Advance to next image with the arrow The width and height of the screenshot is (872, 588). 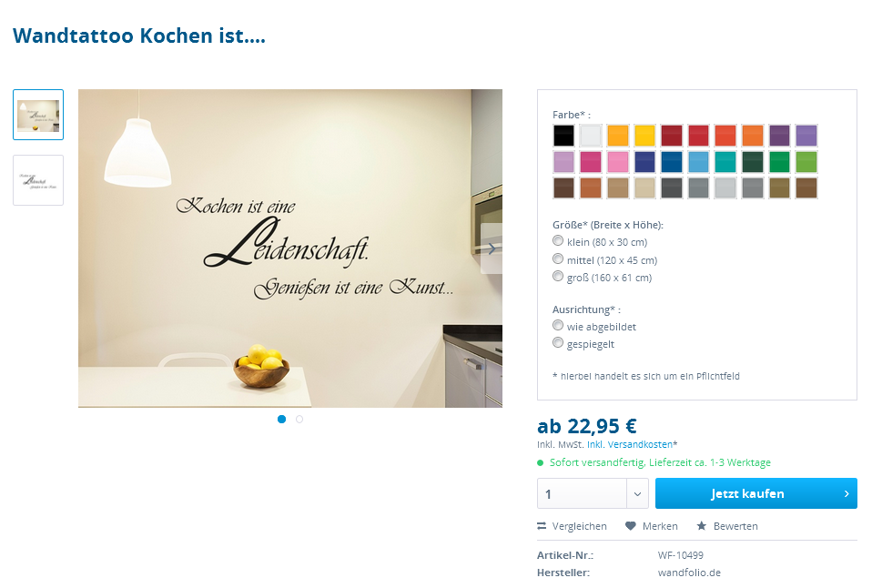pyautogui.click(x=492, y=248)
